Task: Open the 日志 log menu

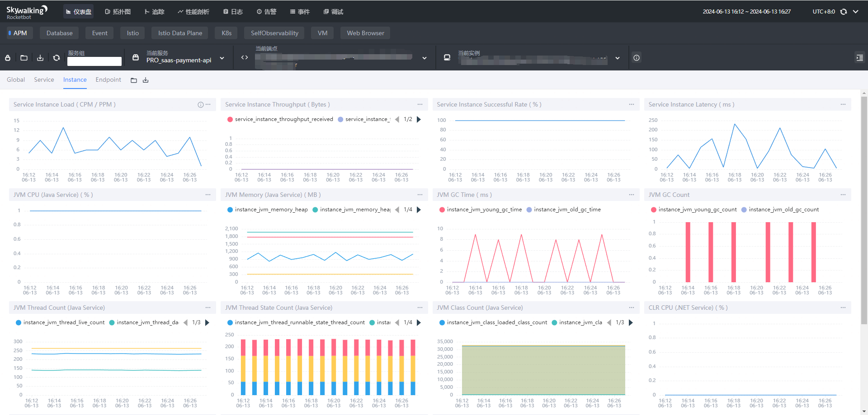Action: [x=233, y=12]
